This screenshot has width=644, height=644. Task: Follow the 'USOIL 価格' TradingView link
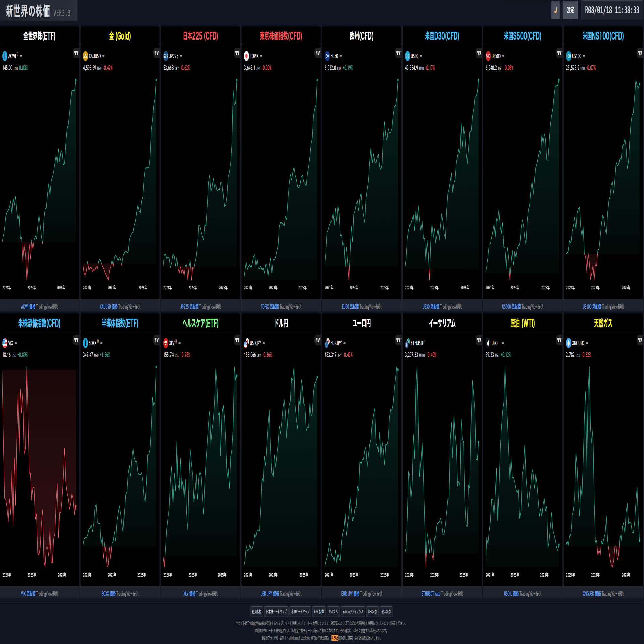pyautogui.click(x=511, y=594)
